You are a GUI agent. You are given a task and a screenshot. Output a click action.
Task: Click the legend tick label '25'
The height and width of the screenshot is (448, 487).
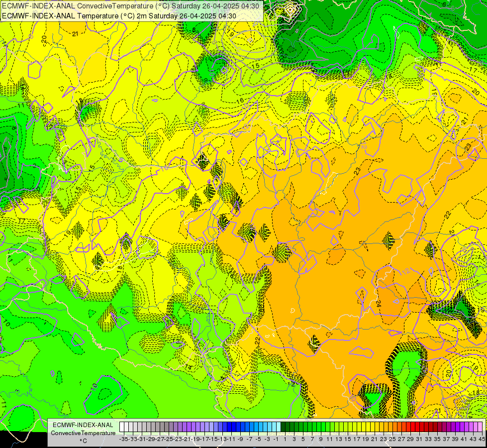tap(392, 440)
